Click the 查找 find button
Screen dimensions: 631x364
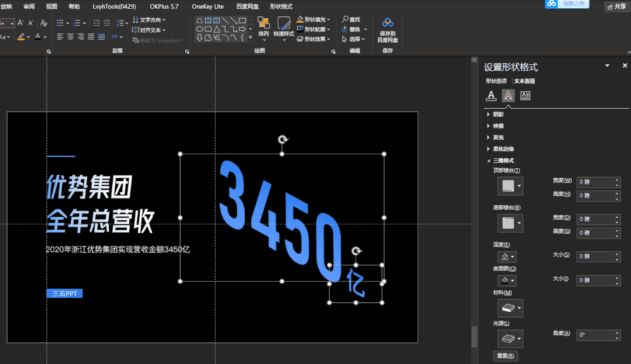(x=351, y=19)
